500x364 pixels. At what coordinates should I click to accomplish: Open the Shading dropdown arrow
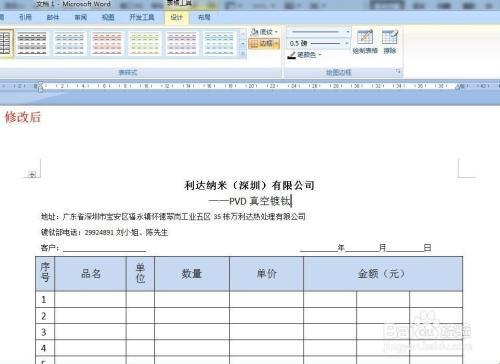(276, 32)
